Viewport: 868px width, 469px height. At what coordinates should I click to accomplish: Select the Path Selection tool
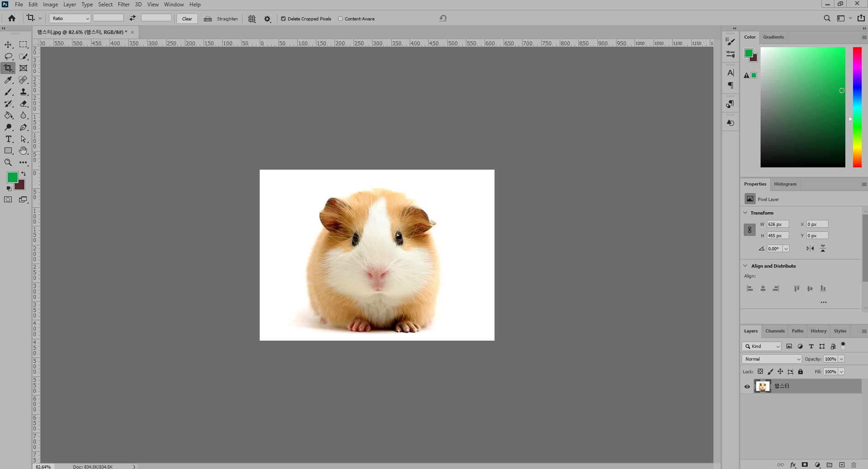point(23,139)
